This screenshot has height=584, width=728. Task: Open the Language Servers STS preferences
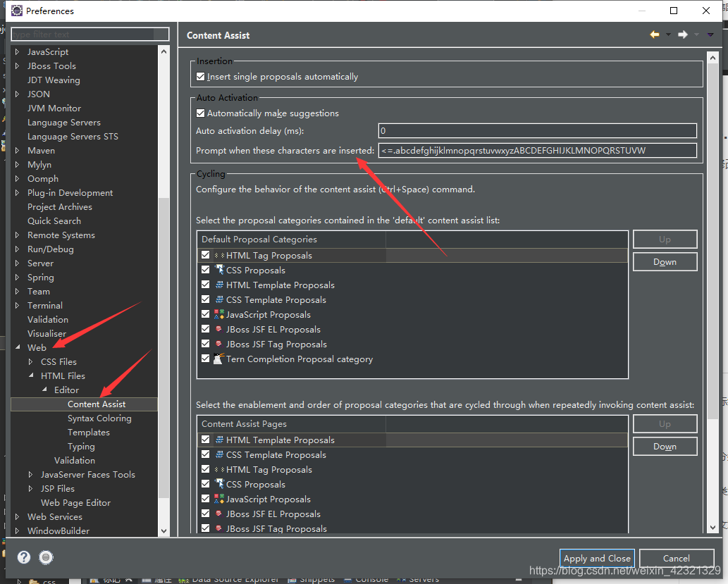click(x=73, y=137)
